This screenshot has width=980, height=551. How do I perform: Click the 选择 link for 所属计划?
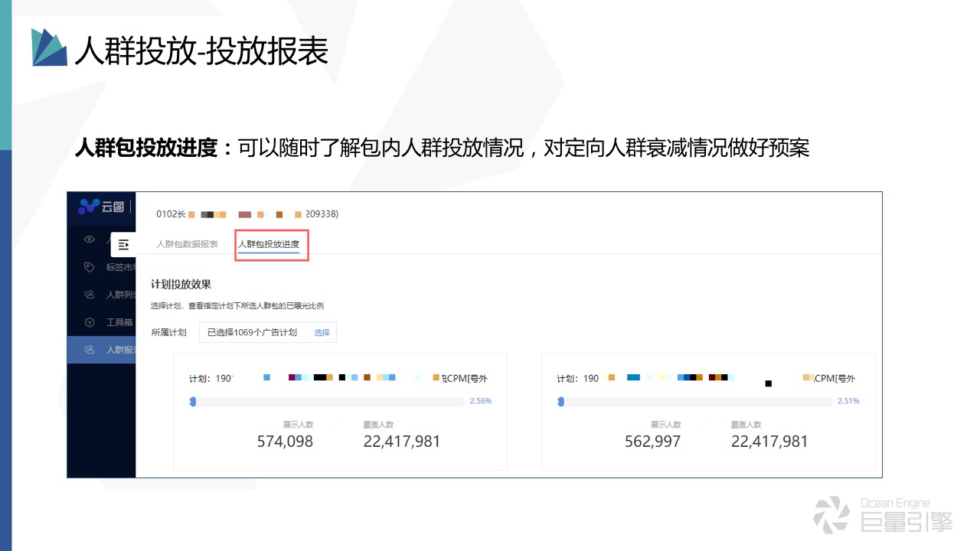pos(322,333)
